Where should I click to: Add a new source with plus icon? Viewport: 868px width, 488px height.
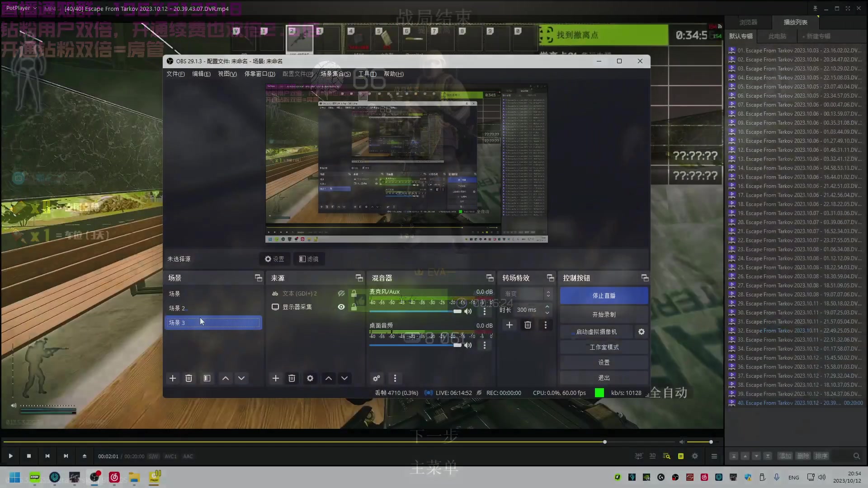275,378
